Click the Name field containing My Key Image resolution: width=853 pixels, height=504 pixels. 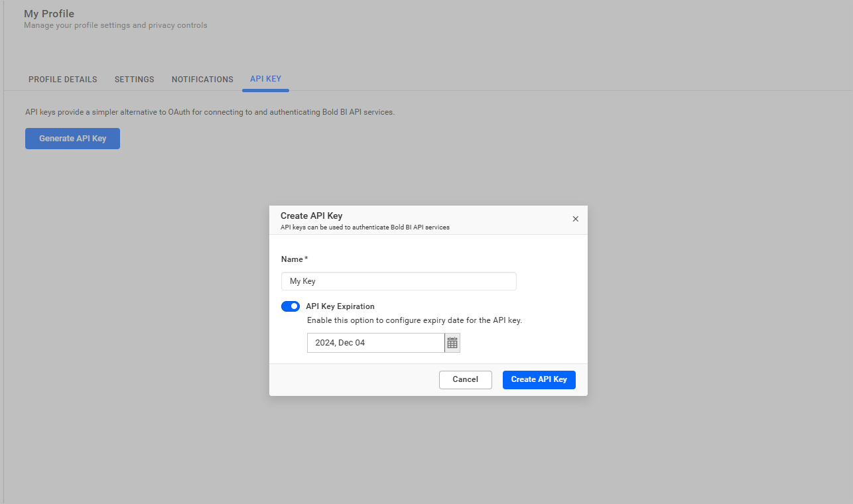(398, 281)
